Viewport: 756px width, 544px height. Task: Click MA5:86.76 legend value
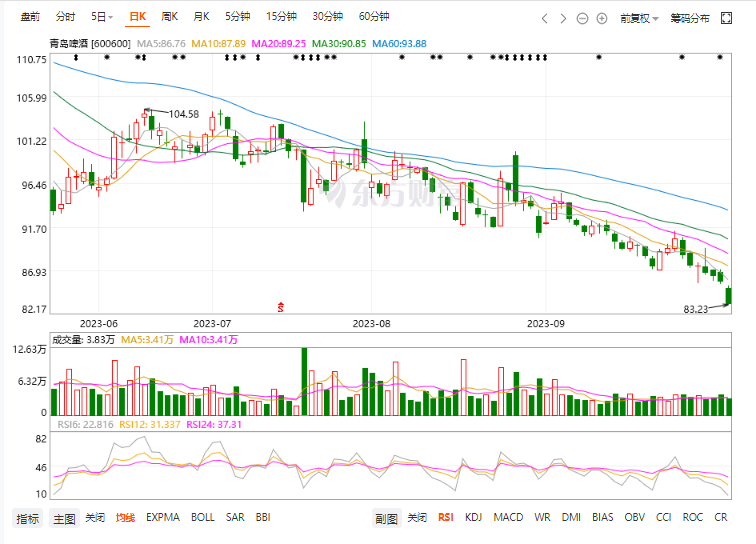coord(161,44)
